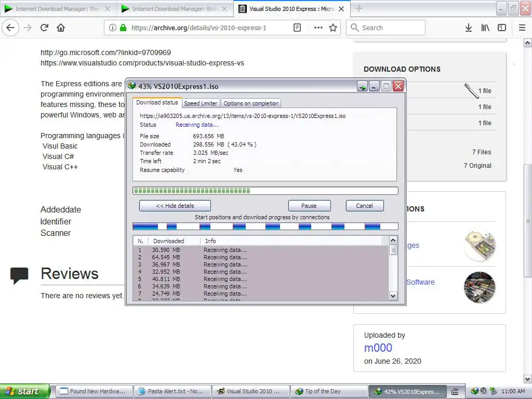
Task: Close the first Internet Download Manager tab
Action: pyautogui.click(x=108, y=9)
